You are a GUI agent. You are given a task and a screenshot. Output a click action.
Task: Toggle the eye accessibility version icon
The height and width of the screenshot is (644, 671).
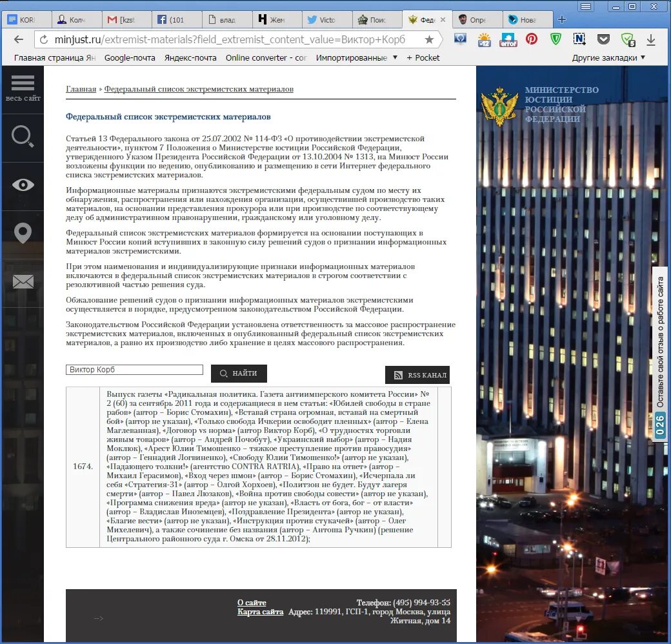(23, 185)
